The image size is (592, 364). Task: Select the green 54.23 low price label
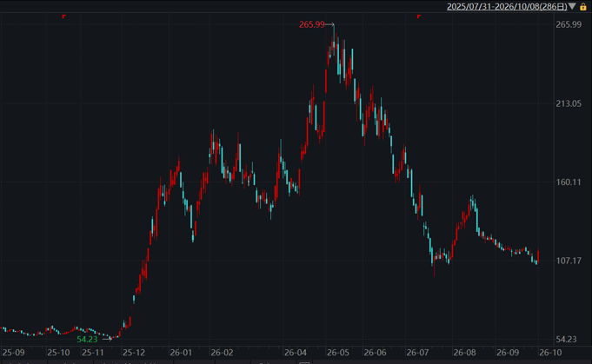[x=87, y=339]
